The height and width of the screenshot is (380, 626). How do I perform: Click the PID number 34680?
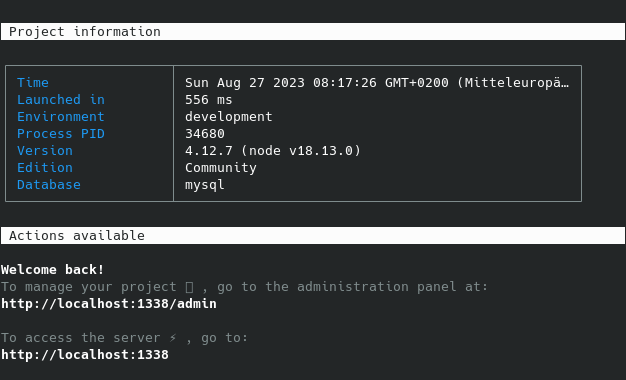click(x=204, y=134)
